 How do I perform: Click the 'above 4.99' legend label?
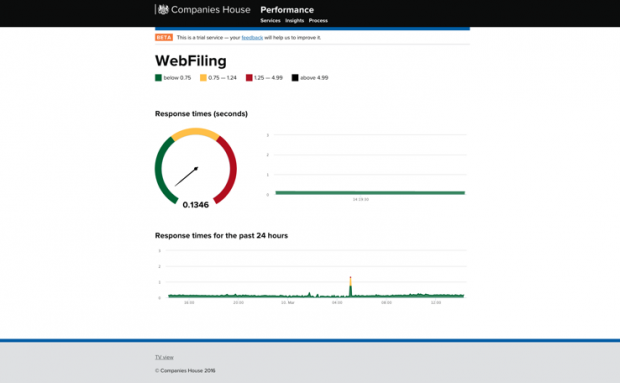point(314,78)
